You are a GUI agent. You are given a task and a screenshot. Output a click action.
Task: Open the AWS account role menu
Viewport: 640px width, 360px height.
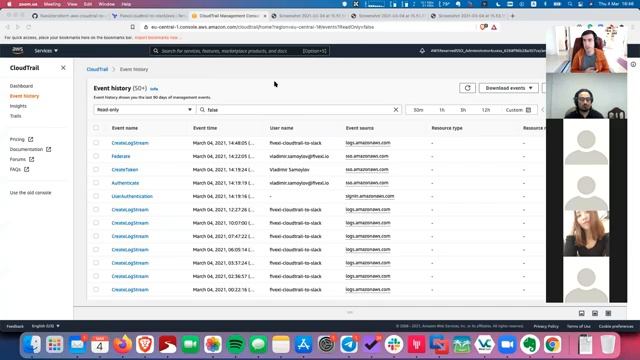(x=488, y=51)
